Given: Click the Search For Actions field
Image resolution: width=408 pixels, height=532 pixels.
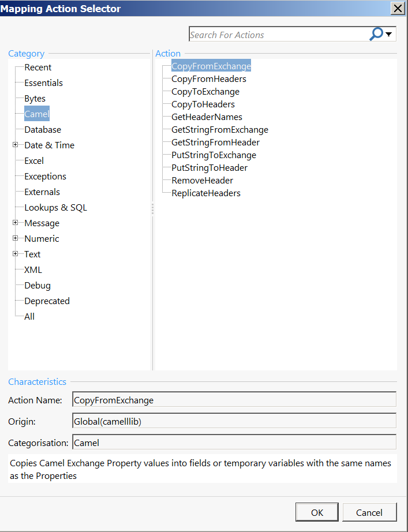Looking at the screenshot, I should click(277, 35).
